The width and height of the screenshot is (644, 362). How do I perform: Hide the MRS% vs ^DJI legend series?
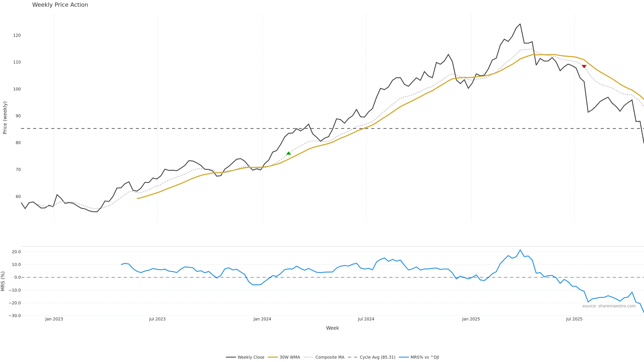tap(424, 357)
